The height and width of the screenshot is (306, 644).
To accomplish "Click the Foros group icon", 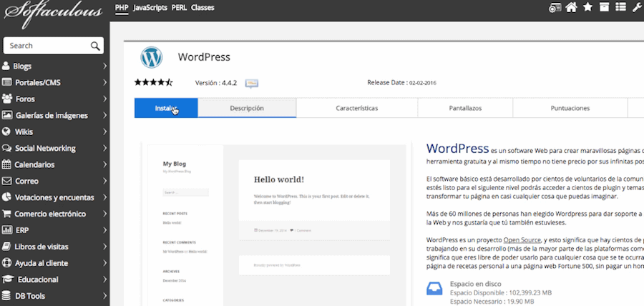I will pos(6,99).
